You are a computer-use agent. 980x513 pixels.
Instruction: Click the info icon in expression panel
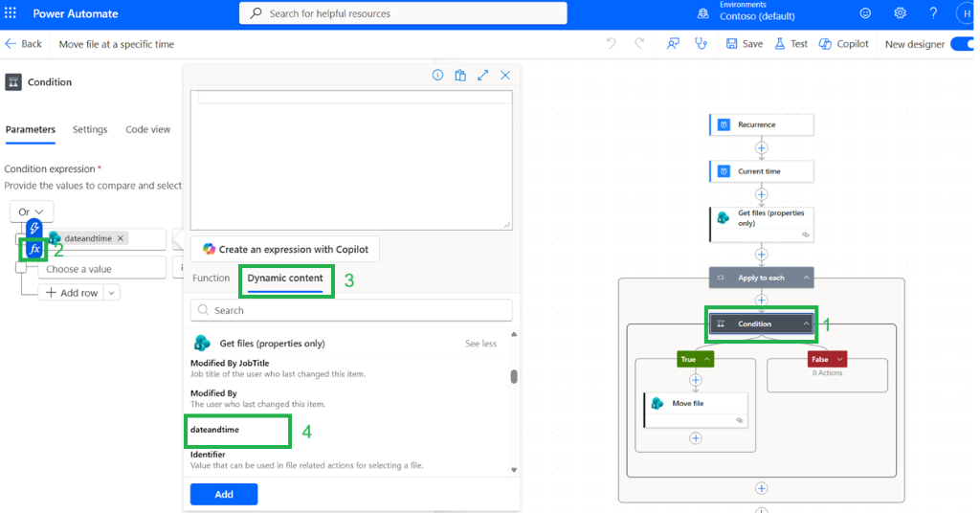[x=437, y=75]
